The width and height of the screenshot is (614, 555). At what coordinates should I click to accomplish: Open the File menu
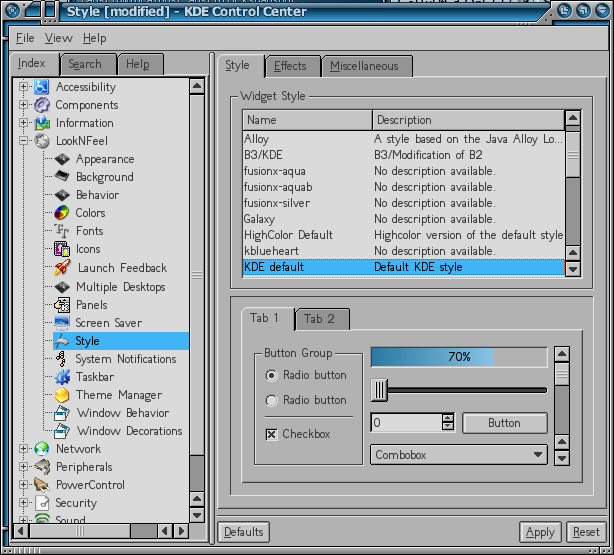coord(25,38)
